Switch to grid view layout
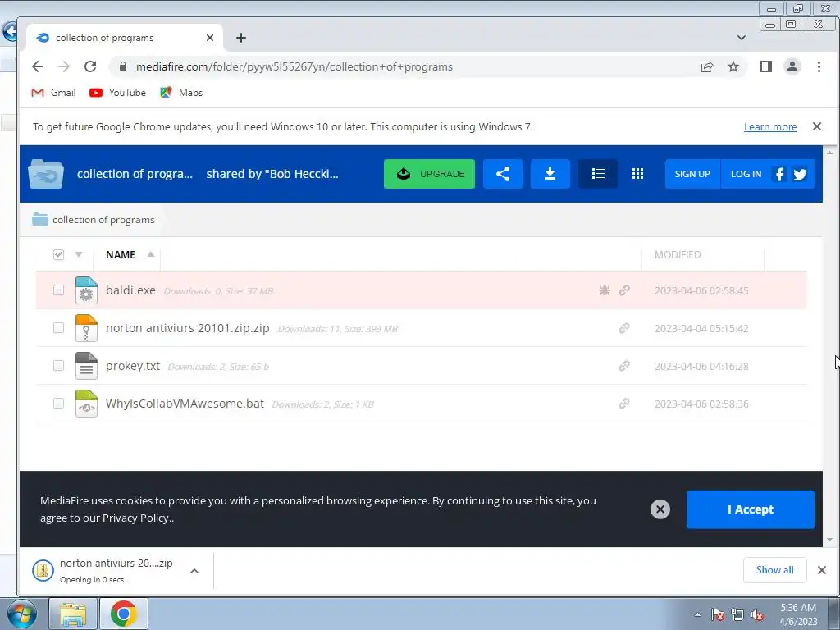The height and width of the screenshot is (630, 840). point(637,174)
